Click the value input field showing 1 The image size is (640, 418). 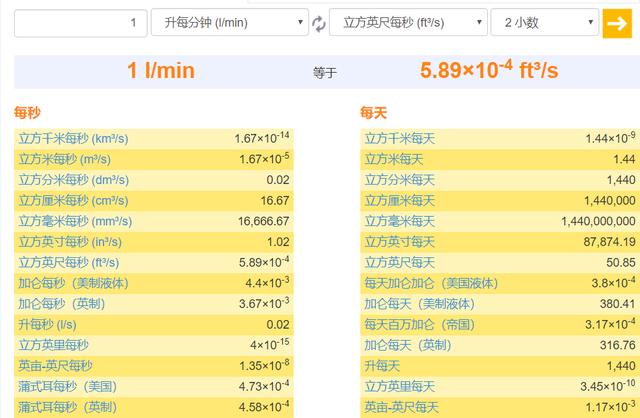coord(80,23)
